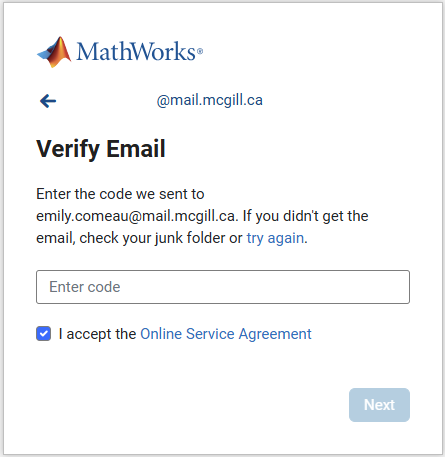Go back using the left arrow
The height and width of the screenshot is (457, 445).
[48, 101]
